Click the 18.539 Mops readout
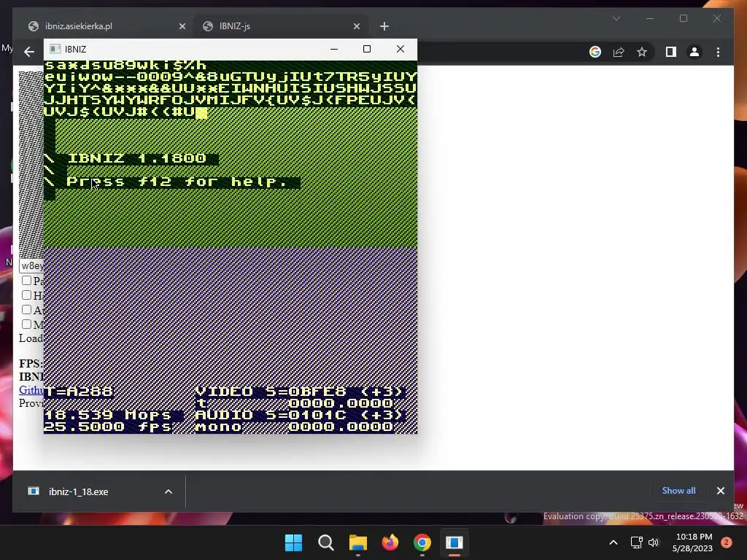This screenshot has width=747, height=560. tap(108, 415)
